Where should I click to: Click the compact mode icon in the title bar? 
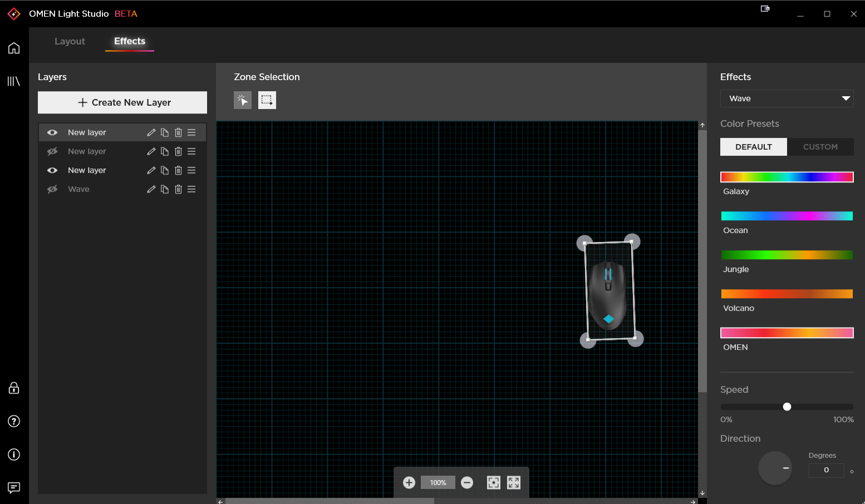coord(765,8)
